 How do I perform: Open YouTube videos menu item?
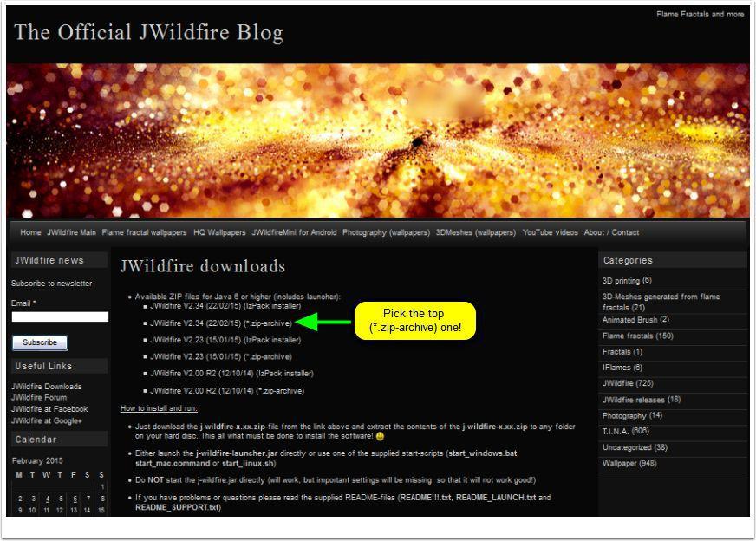tap(551, 232)
